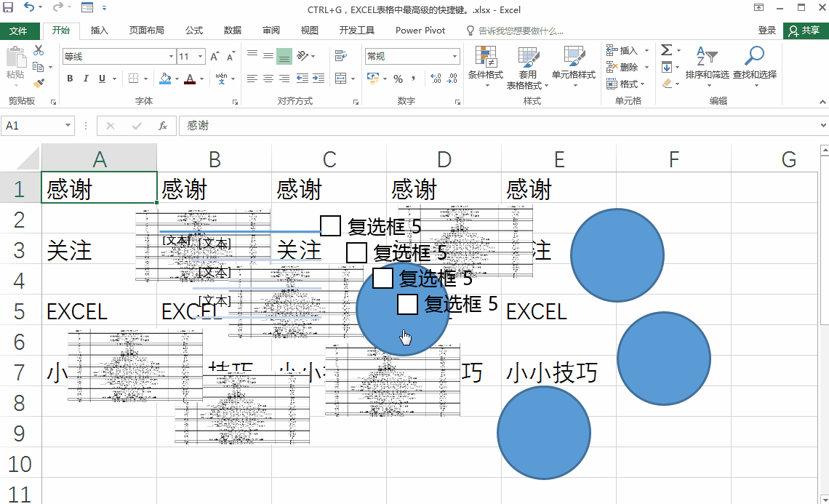Click the merge and center icon
829x504 pixels.
point(341,79)
